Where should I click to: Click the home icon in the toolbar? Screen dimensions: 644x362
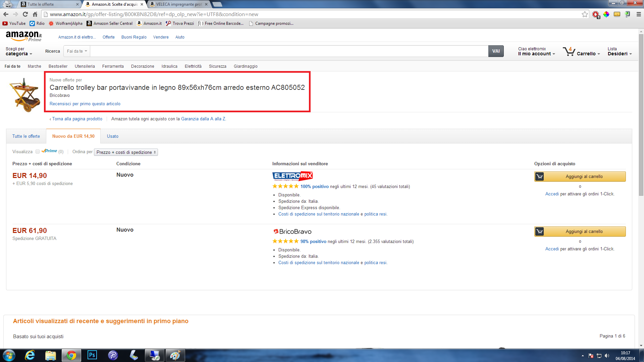point(35,14)
